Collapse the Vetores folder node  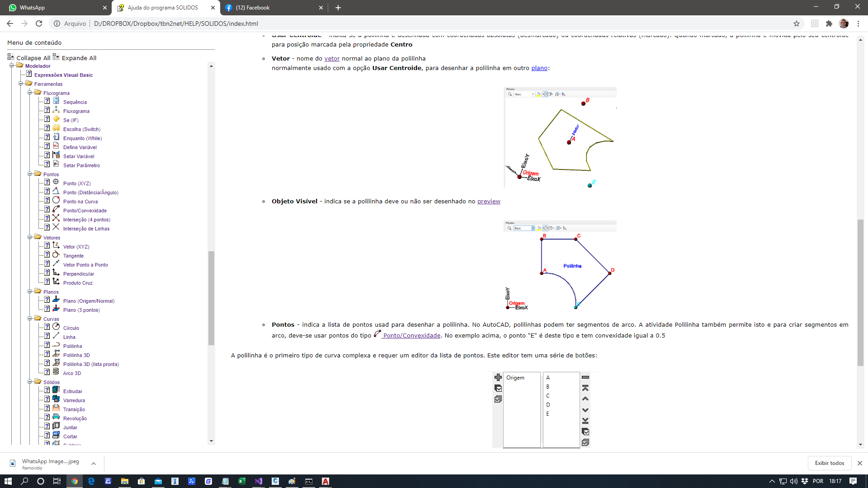click(x=30, y=237)
